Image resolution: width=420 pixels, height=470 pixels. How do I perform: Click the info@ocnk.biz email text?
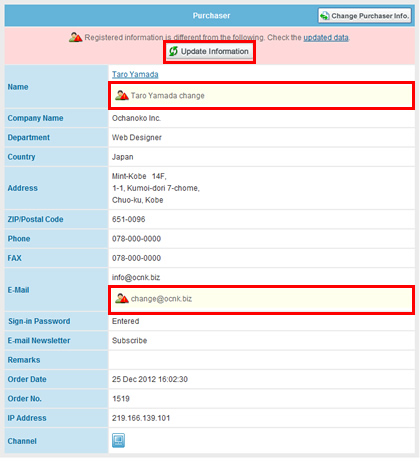point(136,277)
